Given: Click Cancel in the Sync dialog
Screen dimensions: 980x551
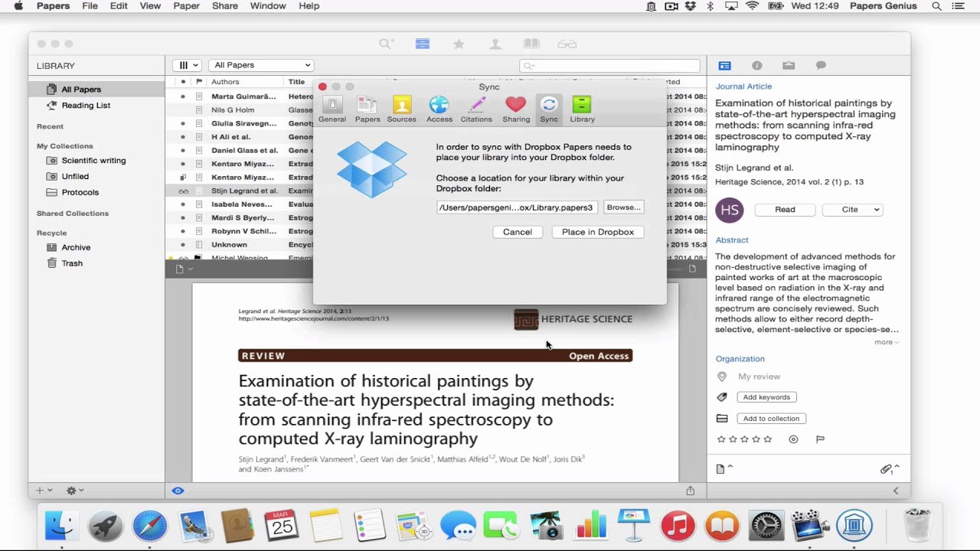Looking at the screenshot, I should (x=518, y=232).
